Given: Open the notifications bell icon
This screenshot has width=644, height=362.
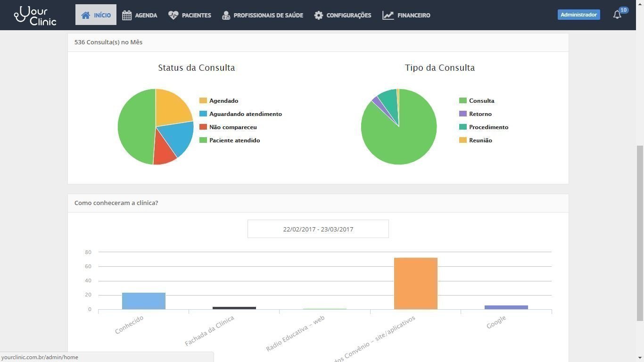Looking at the screenshot, I should (x=617, y=15).
